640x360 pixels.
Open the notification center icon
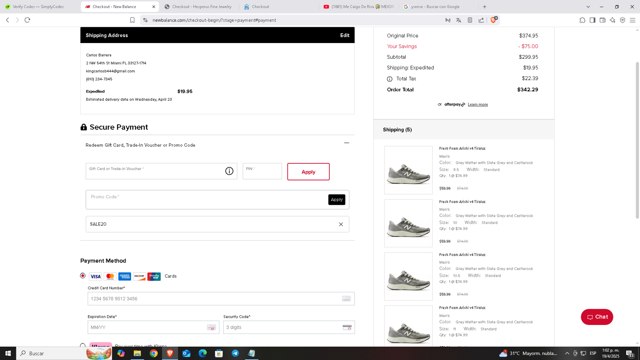pos(630,353)
